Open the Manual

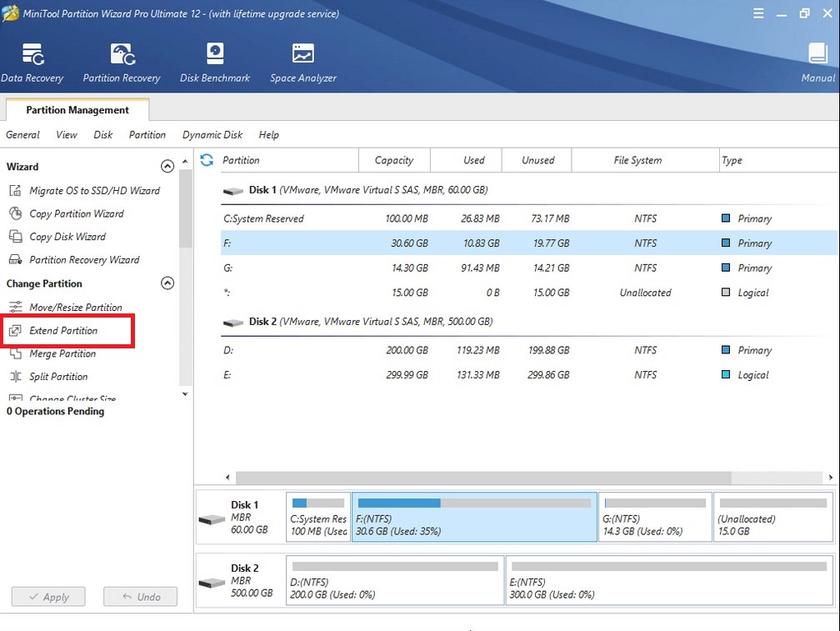818,63
